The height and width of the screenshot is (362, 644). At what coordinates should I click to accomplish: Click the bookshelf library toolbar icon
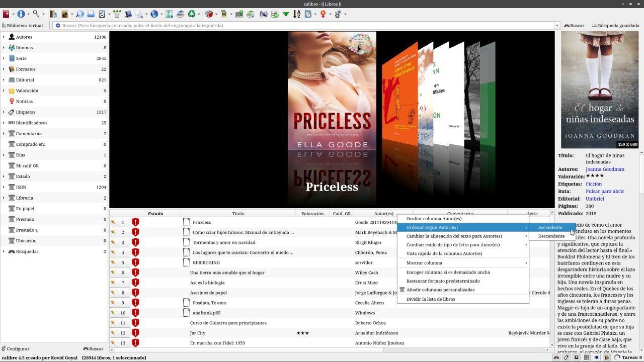[x=53, y=14]
